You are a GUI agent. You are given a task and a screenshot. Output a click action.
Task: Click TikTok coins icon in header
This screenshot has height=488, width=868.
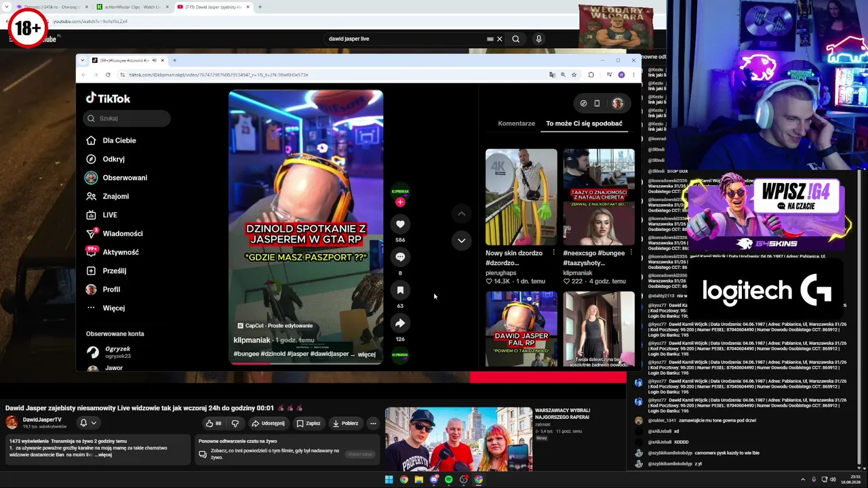point(583,103)
